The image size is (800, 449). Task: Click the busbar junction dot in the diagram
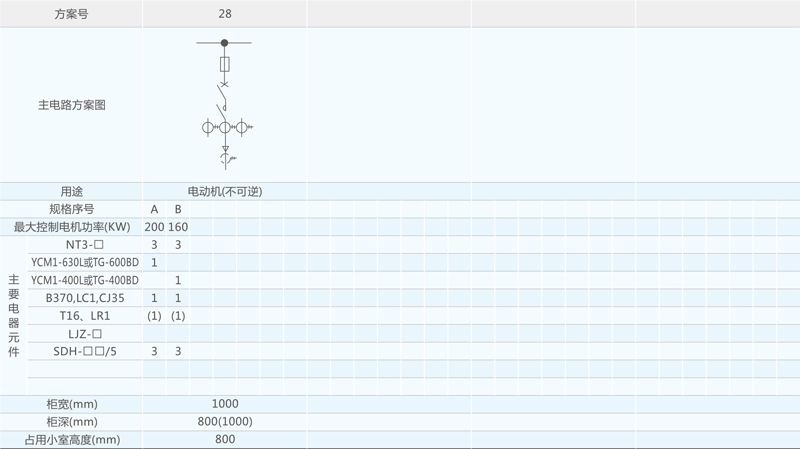[225, 43]
